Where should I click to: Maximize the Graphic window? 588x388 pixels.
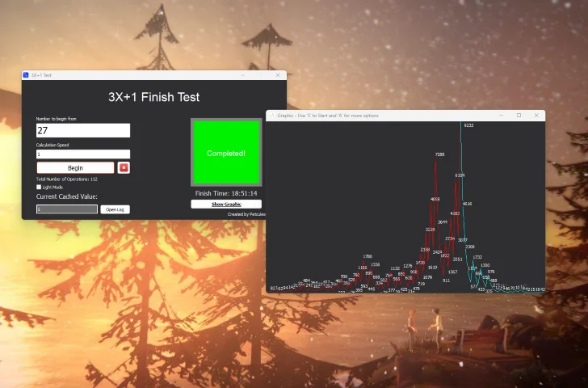519,116
